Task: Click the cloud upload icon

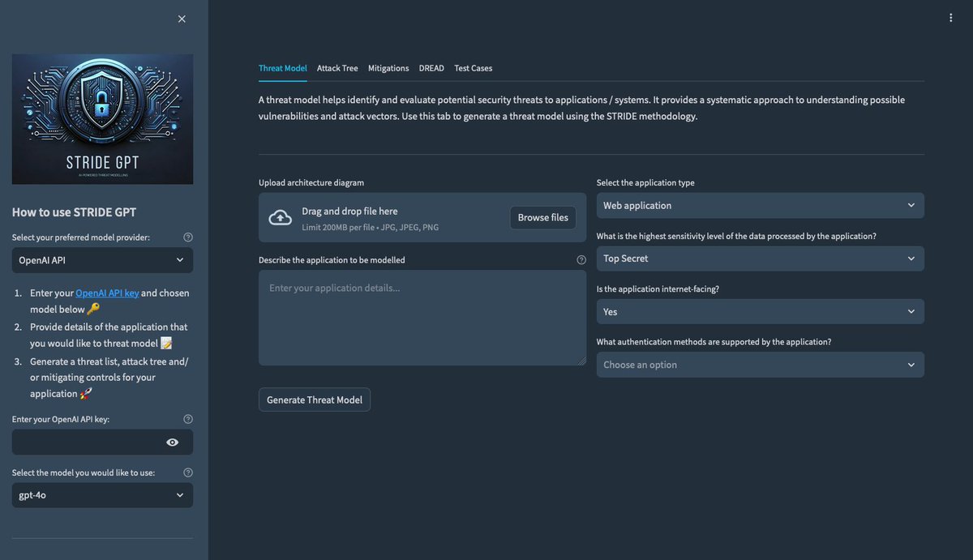Action: click(281, 217)
